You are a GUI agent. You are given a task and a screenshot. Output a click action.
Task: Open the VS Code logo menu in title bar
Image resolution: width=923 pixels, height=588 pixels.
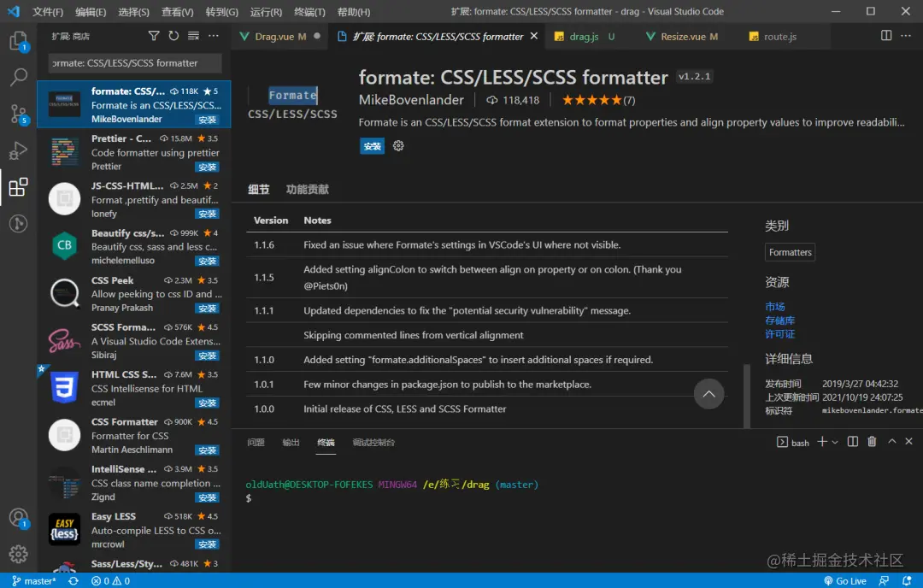tap(13, 11)
